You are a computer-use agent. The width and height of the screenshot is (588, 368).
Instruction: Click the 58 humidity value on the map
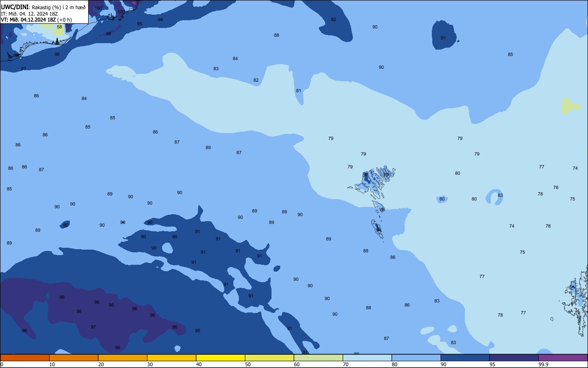59,27
